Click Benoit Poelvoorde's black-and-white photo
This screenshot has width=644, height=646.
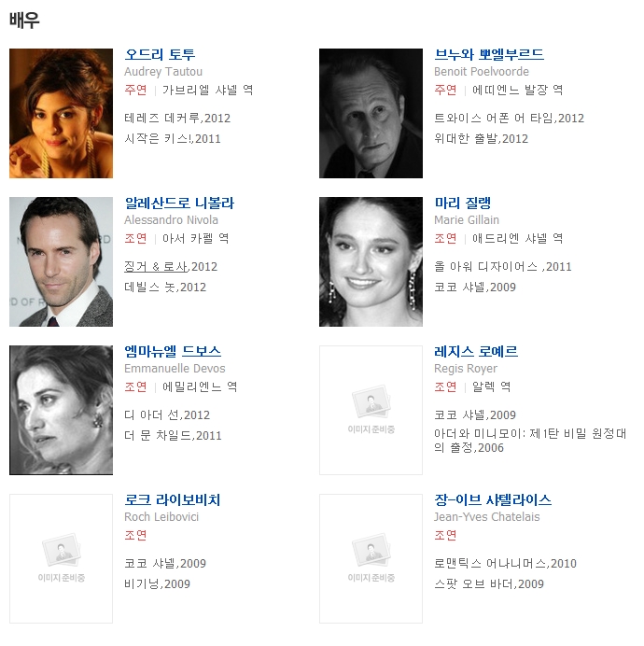371,113
